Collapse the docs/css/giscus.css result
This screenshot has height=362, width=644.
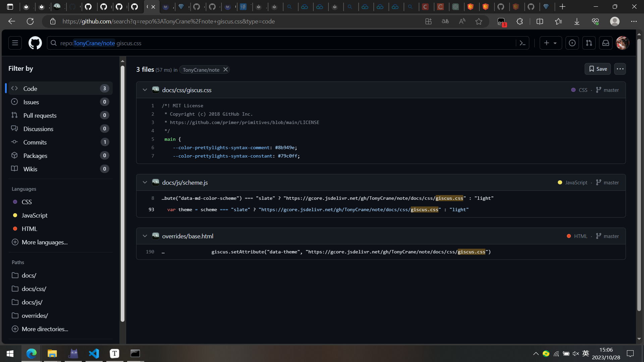(145, 90)
